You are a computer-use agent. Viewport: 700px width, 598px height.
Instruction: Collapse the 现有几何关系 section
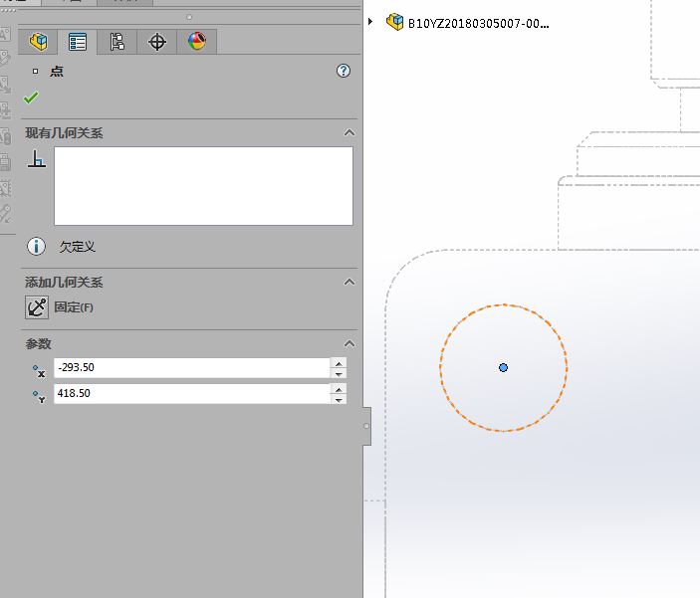click(x=349, y=132)
